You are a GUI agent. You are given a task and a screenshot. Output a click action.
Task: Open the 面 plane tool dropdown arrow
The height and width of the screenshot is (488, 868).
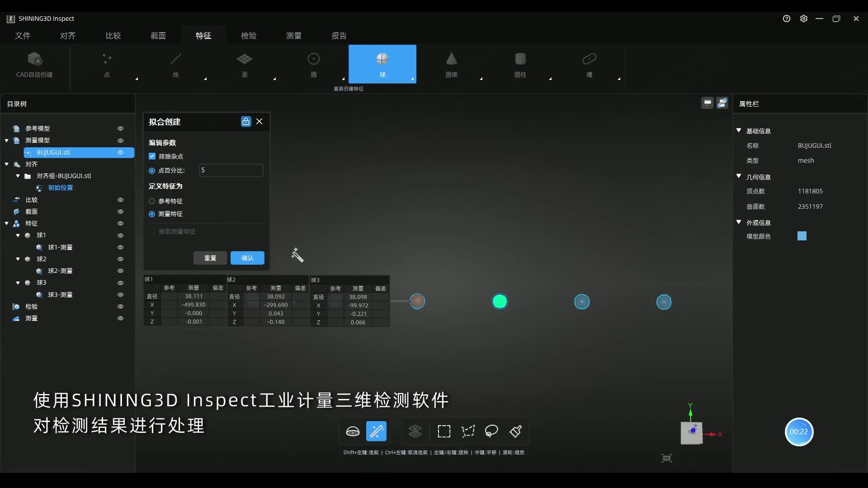click(274, 79)
